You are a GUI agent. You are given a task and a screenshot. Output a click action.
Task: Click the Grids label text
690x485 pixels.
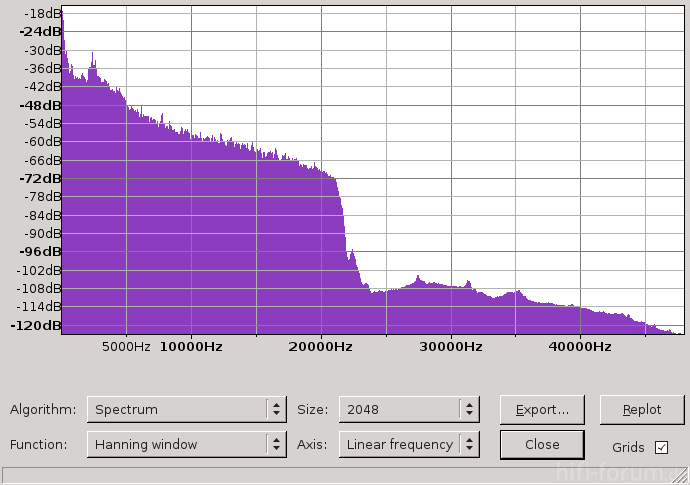tap(628, 448)
